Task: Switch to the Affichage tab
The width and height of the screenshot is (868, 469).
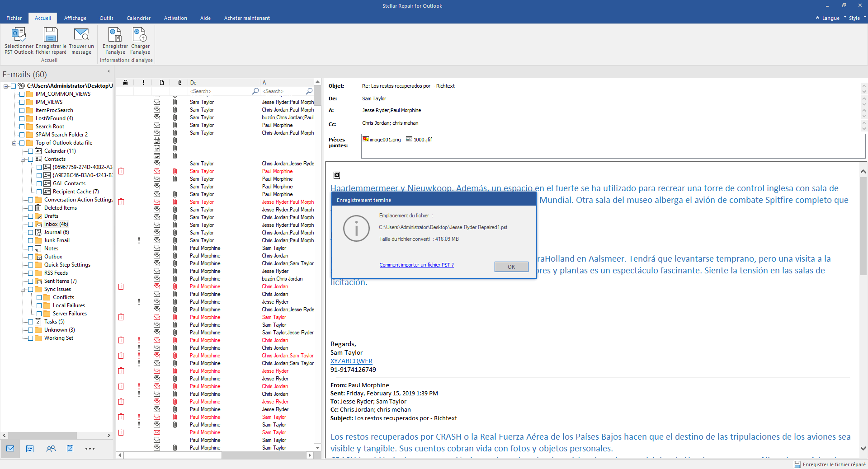Action: point(75,18)
